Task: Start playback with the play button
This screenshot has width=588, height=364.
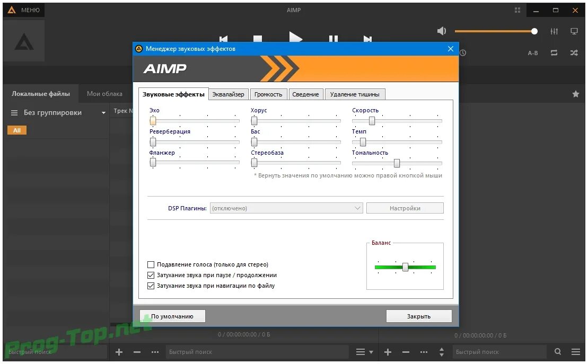Action: click(295, 37)
